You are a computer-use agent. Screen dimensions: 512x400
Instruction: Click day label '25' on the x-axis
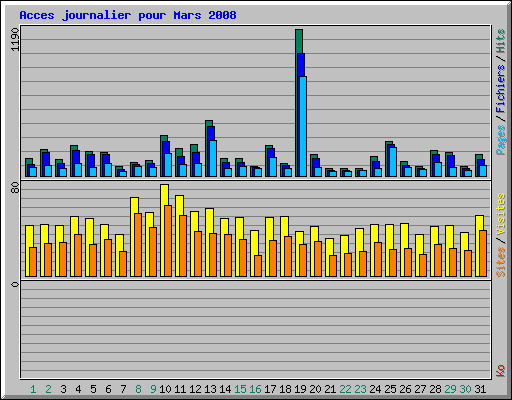pos(390,389)
